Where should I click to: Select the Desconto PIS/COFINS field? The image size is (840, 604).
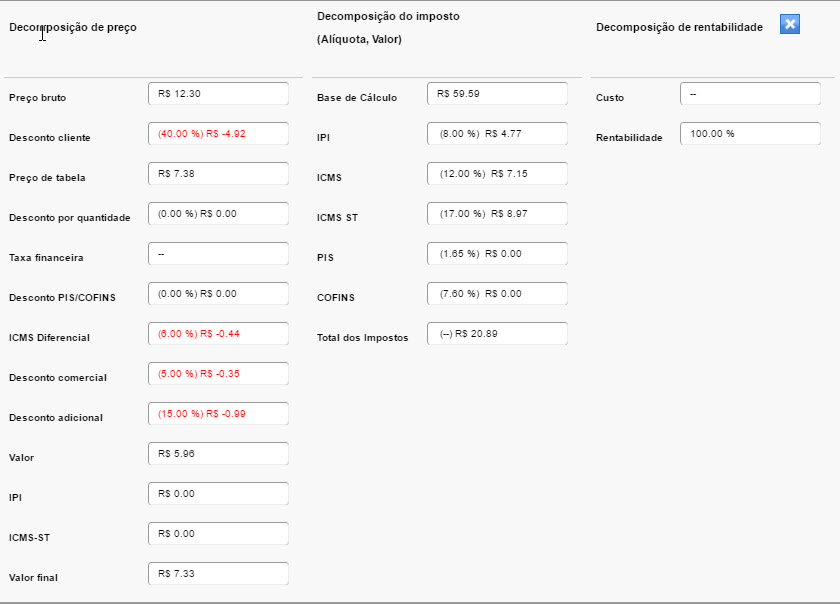tap(219, 294)
